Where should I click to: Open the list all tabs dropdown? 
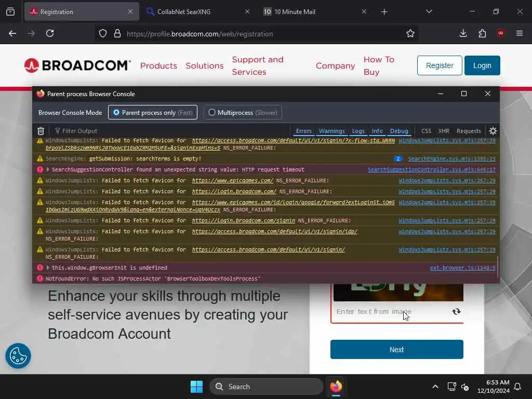click(x=429, y=11)
